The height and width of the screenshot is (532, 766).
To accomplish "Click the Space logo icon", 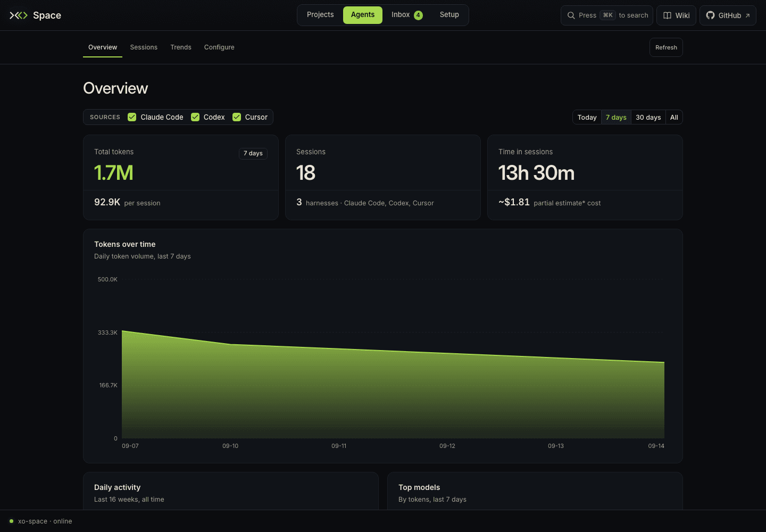I will point(19,15).
